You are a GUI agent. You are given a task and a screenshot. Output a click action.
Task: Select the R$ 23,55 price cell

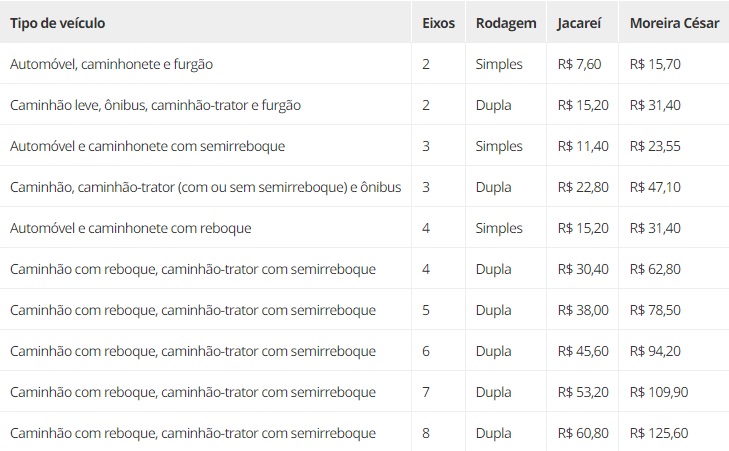[655, 146]
